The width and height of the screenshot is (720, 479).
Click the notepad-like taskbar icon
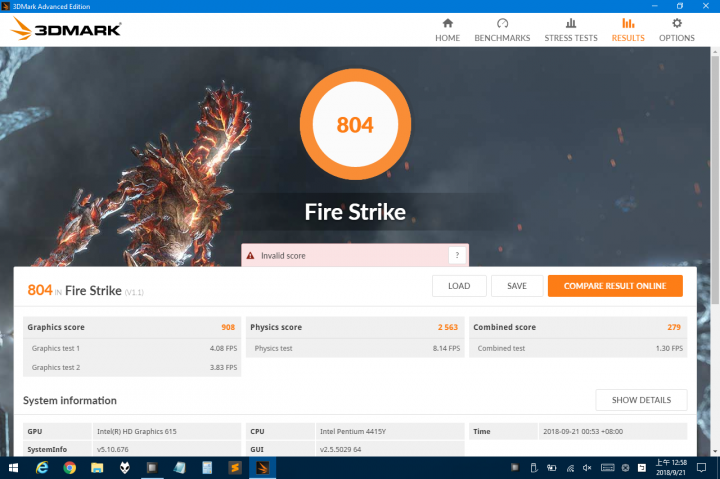[180, 468]
